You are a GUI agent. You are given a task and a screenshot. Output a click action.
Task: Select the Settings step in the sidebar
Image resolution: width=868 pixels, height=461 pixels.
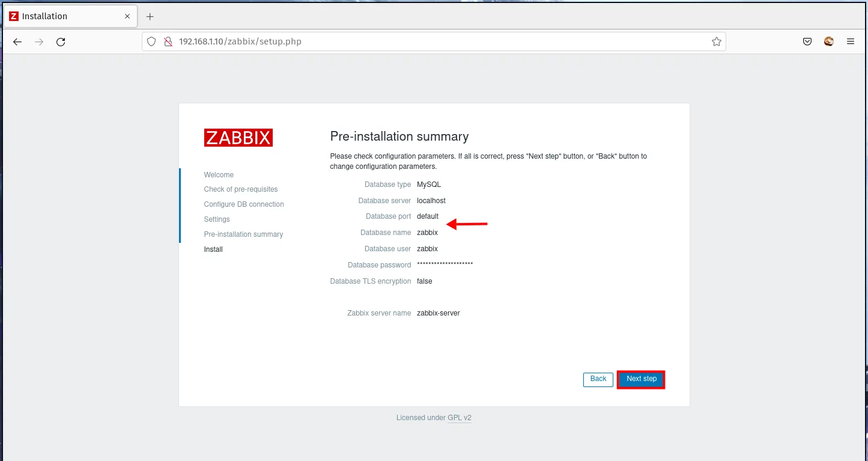217,219
